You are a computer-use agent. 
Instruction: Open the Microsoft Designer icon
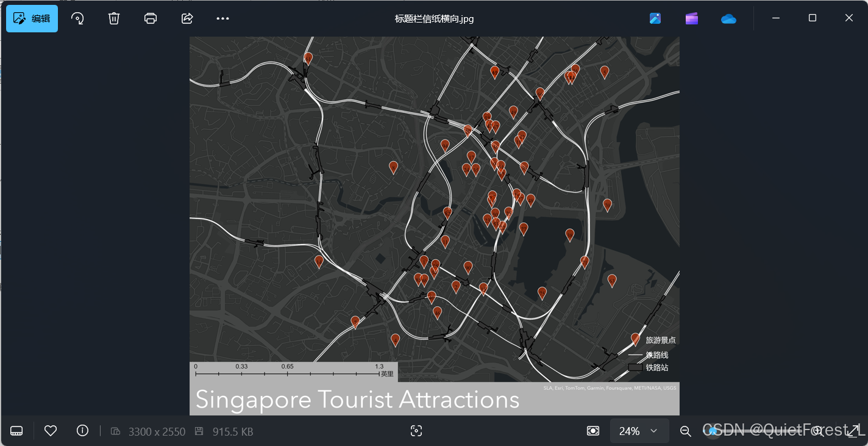point(655,18)
